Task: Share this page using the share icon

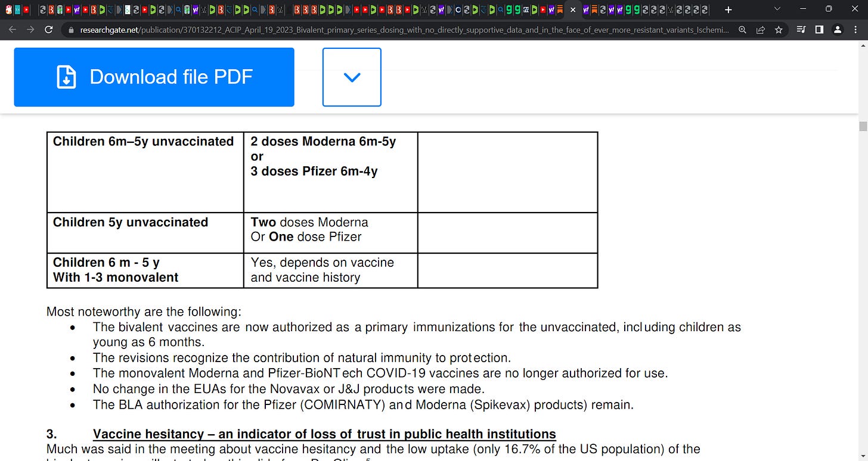Action: coord(761,30)
